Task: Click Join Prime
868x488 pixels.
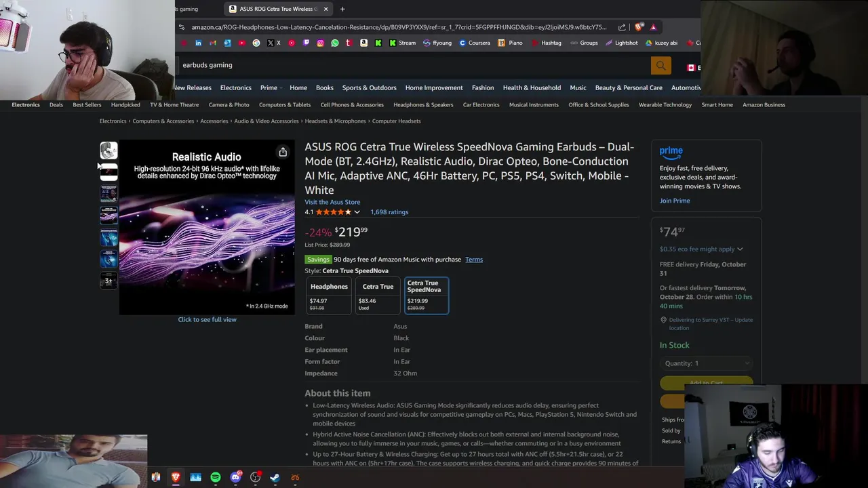Action: tap(675, 201)
